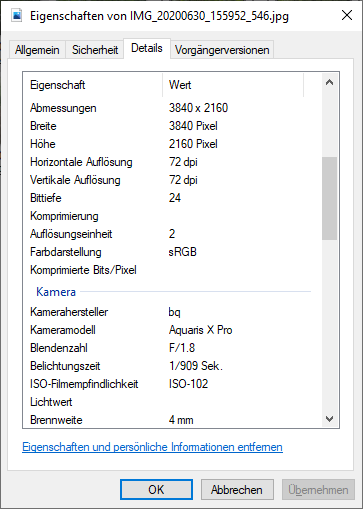The width and height of the screenshot is (363, 510).
Task: Select the Details tab
Action: [147, 48]
